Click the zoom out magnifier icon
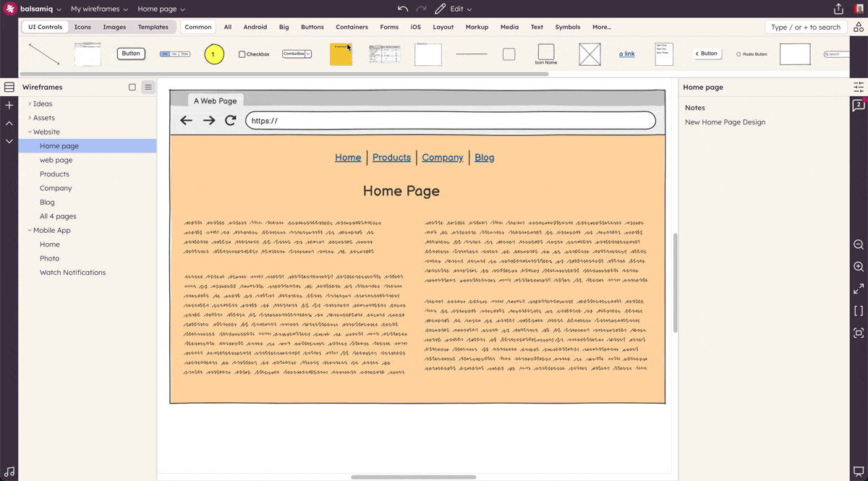The image size is (868, 481). coord(859,245)
